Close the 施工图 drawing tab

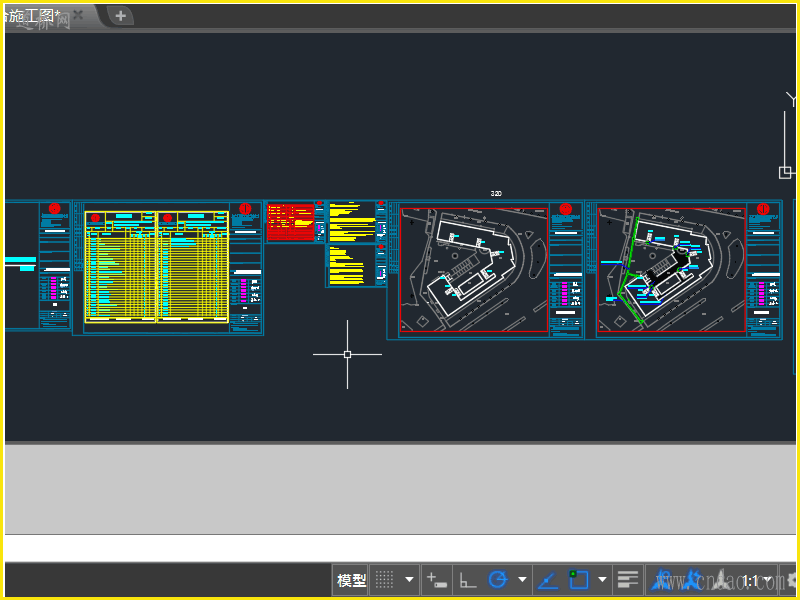point(78,15)
